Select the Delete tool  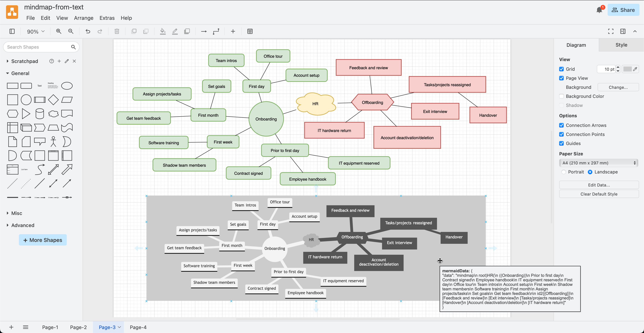[117, 31]
